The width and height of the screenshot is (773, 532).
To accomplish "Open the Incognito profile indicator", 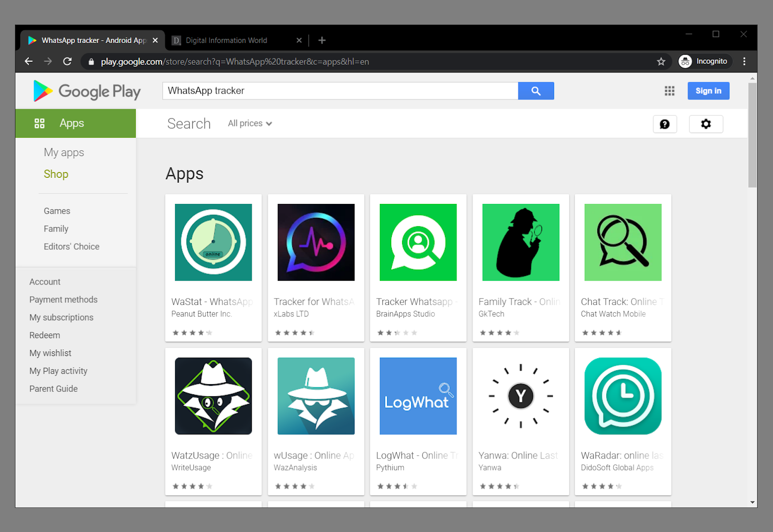I will [705, 61].
